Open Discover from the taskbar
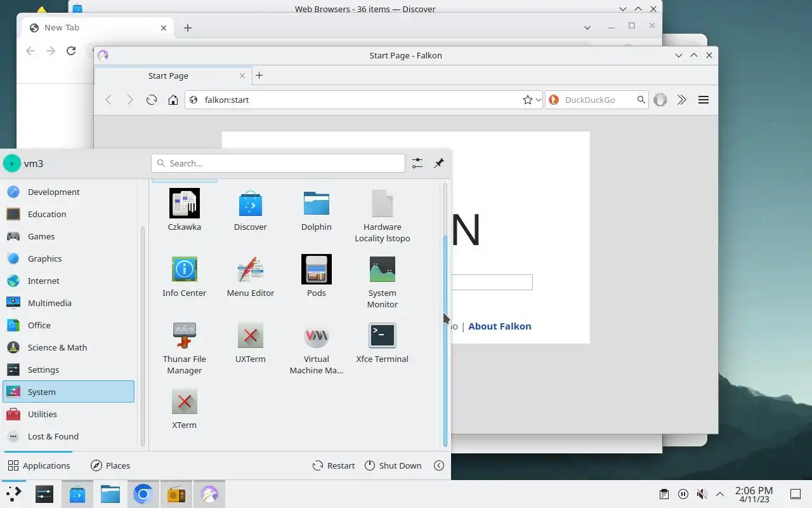The image size is (812, 508). (77, 494)
